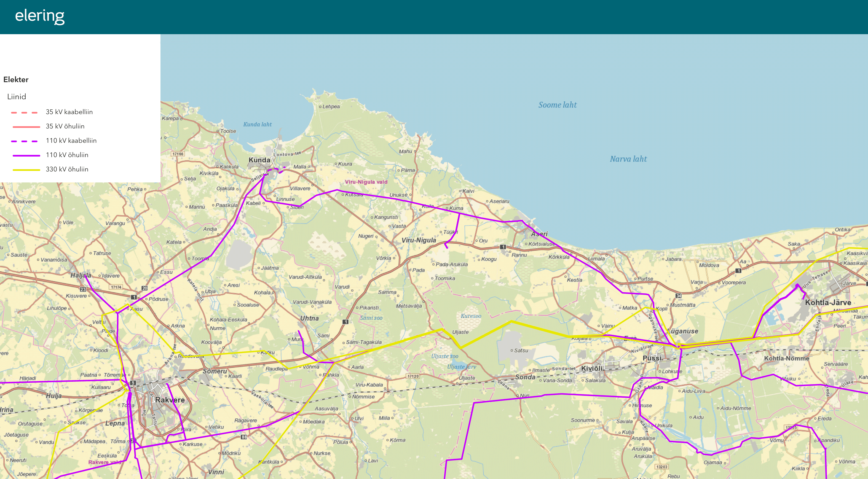Click road shield 34 near Varja
The image size is (868, 479).
(x=679, y=296)
